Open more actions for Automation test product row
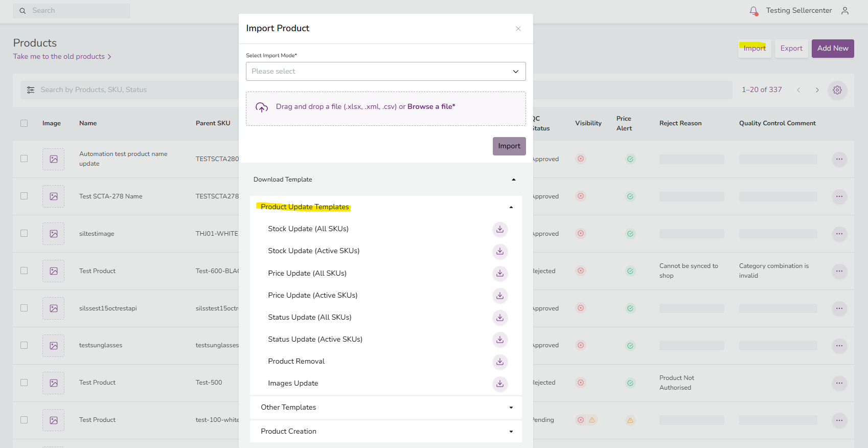This screenshot has width=868, height=448. [839, 159]
